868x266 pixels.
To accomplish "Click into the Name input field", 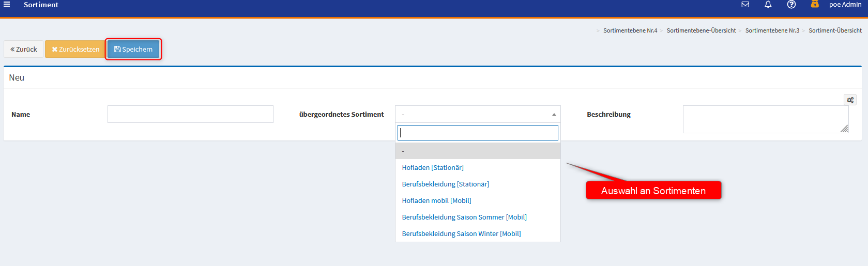I will click(x=190, y=114).
